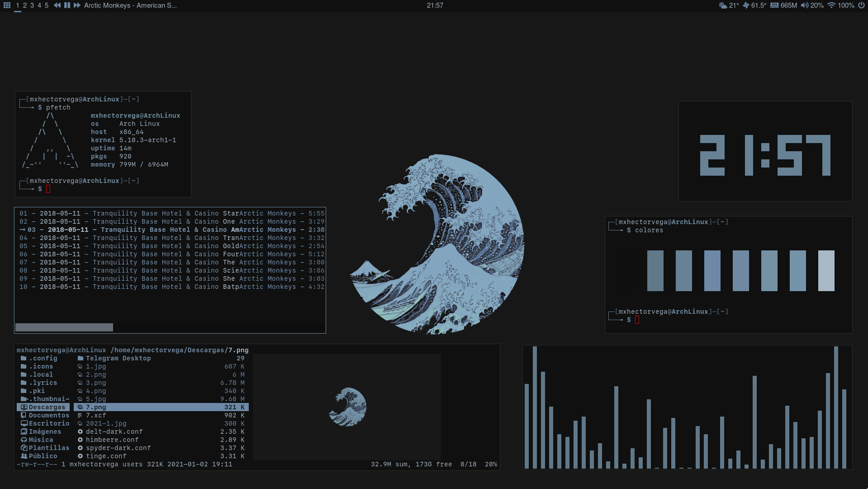Select the playing track 03 row
868x489 pixels.
pyautogui.click(x=171, y=230)
